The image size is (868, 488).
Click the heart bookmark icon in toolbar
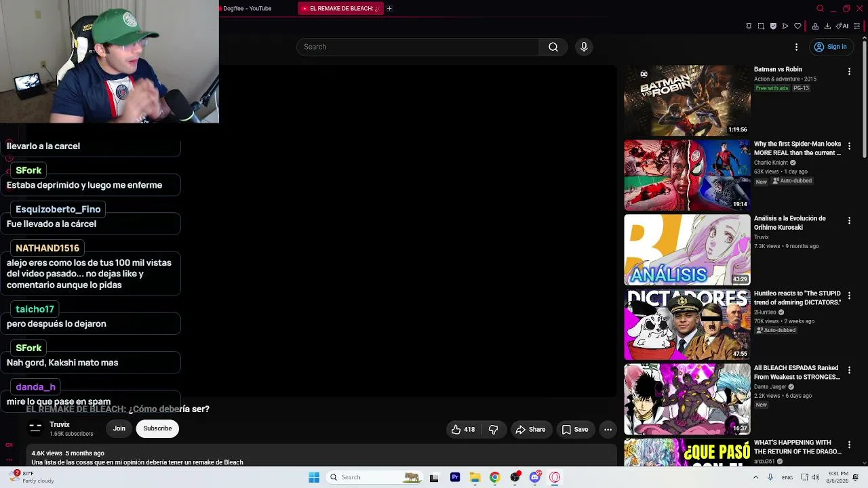[x=797, y=26]
